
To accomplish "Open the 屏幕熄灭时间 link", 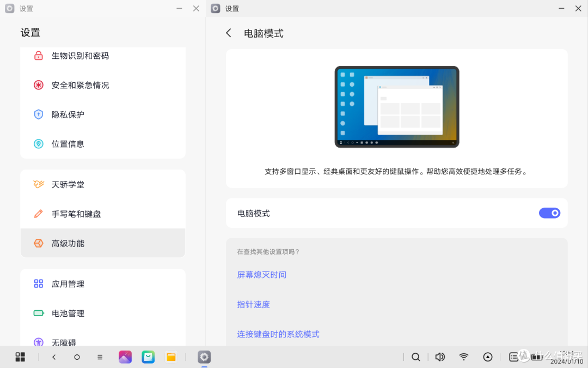I will click(x=261, y=275).
